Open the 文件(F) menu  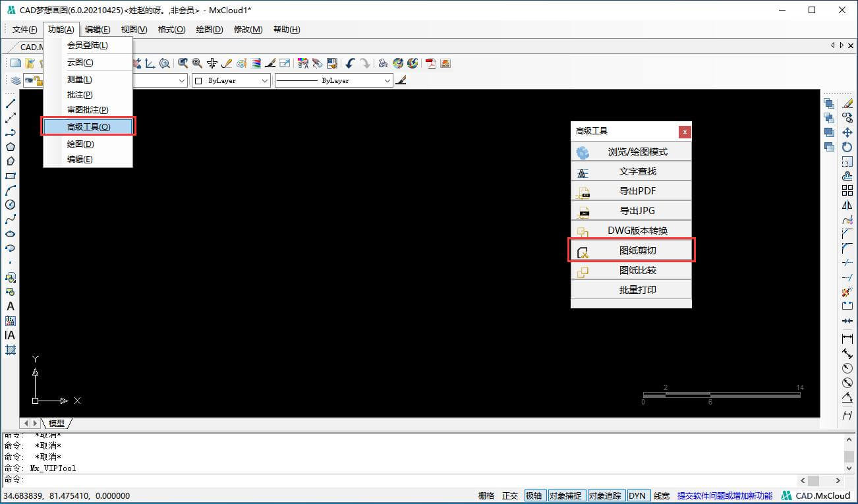pyautogui.click(x=25, y=30)
